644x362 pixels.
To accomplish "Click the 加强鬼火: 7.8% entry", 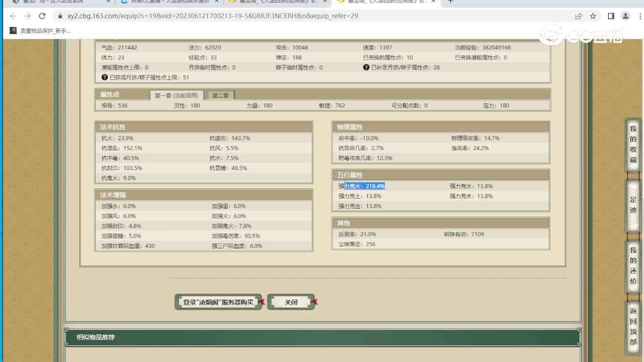I will (x=231, y=226).
